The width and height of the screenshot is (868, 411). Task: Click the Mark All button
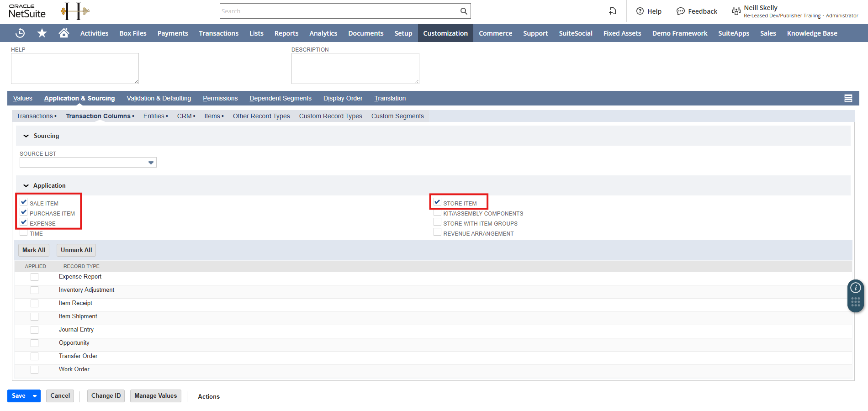click(x=34, y=250)
